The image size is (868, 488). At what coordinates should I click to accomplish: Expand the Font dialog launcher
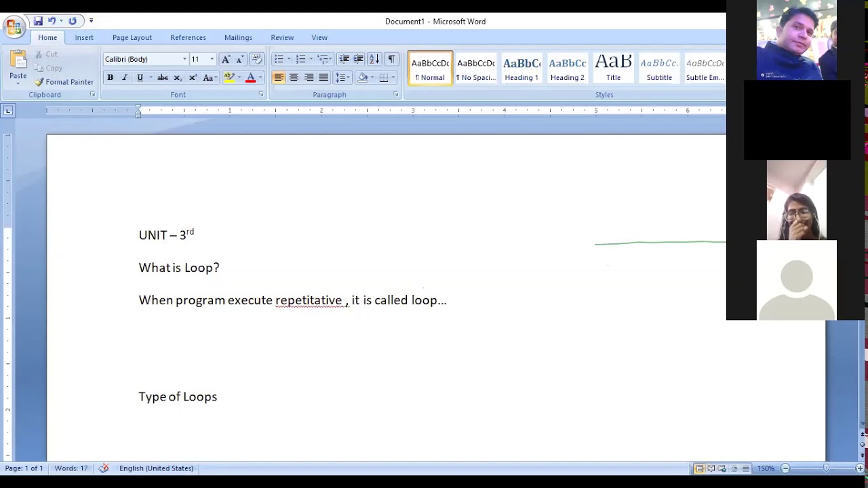[x=260, y=95]
